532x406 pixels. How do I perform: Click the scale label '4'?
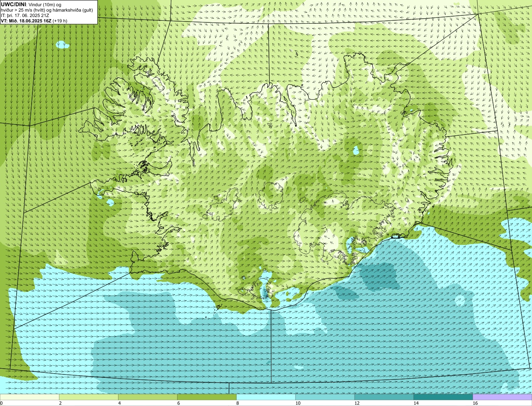click(119, 403)
